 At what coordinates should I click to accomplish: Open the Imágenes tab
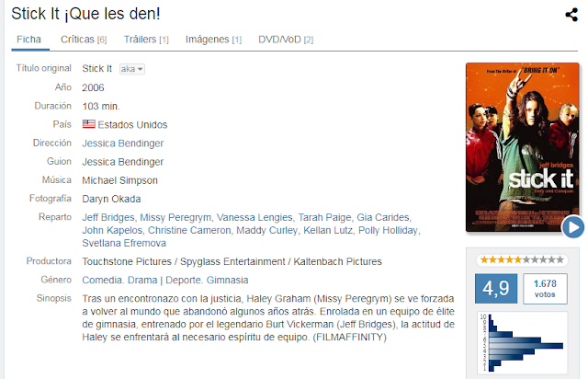[213, 40]
